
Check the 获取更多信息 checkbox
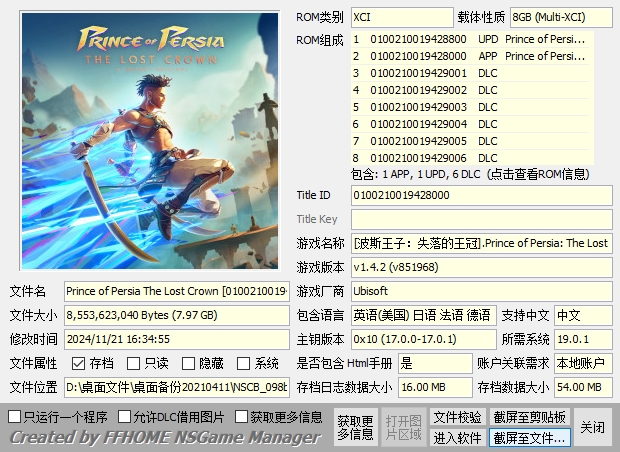(x=241, y=416)
